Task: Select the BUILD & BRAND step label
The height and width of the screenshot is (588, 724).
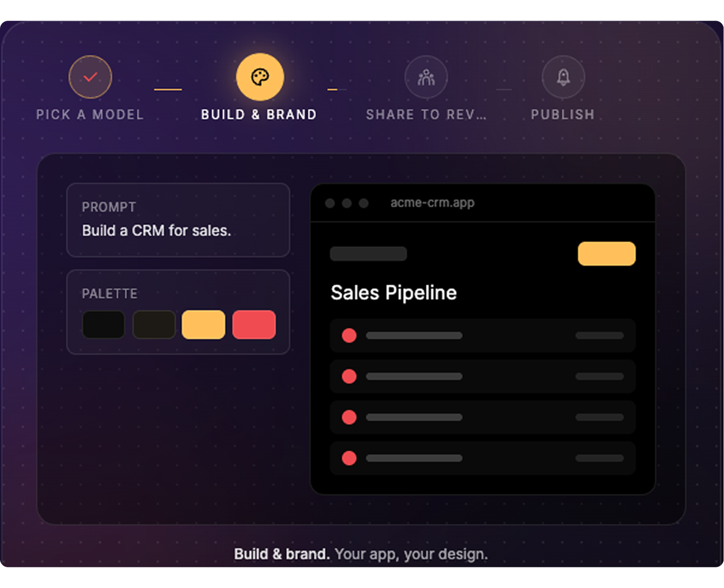Action: click(x=259, y=114)
